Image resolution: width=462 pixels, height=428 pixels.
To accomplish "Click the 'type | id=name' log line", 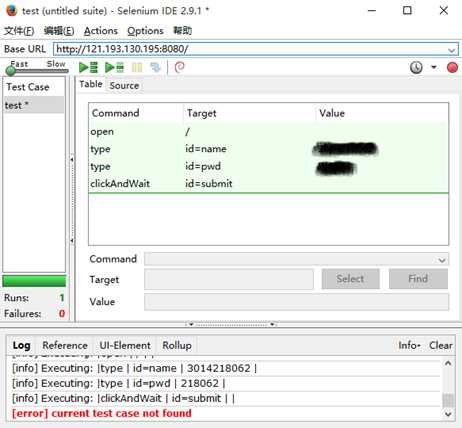I will (134, 368).
